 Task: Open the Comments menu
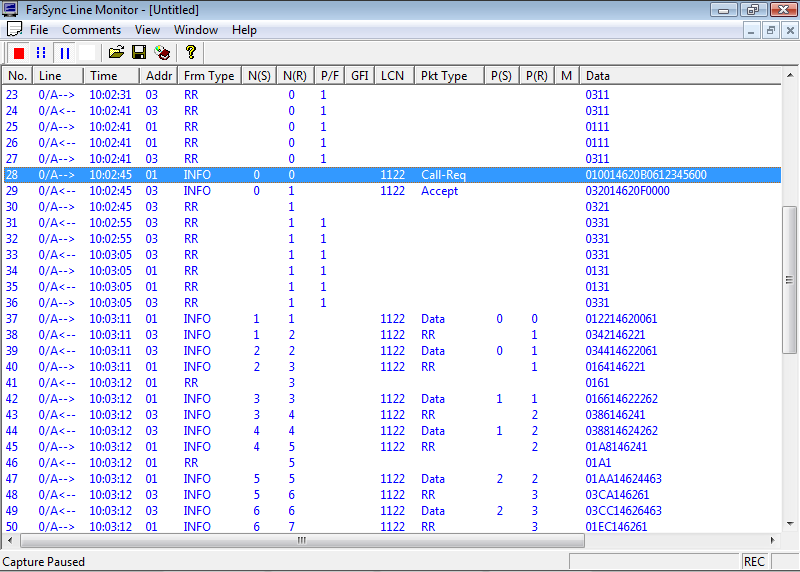click(x=91, y=30)
